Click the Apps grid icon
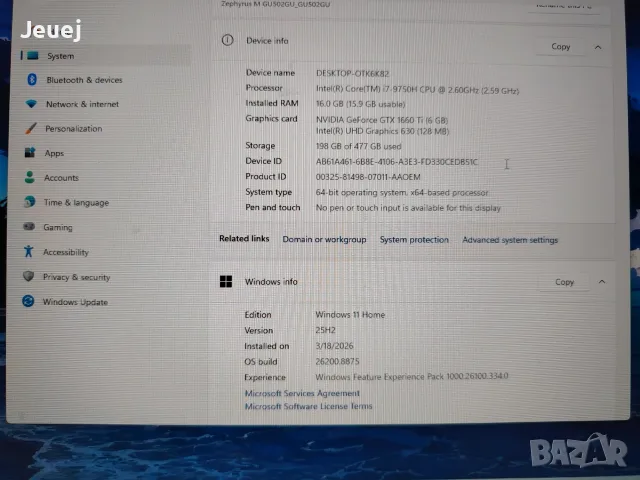Image resolution: width=640 pixels, height=480 pixels. point(30,153)
